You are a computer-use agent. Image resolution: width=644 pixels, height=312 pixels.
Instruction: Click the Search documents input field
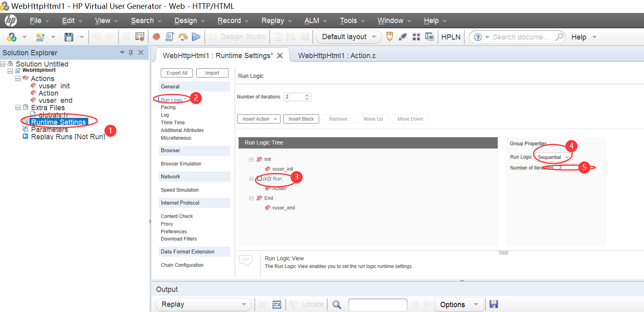[521, 37]
